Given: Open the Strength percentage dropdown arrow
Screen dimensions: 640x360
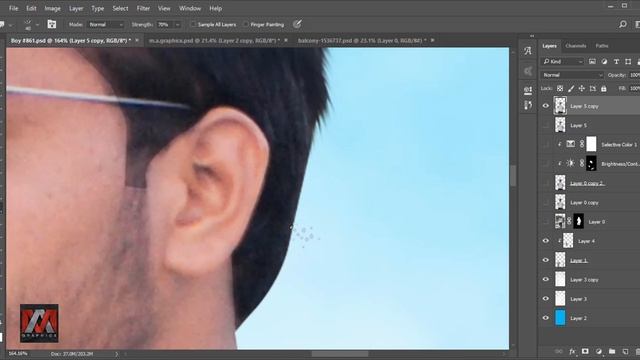Looking at the screenshot, I should (x=178, y=24).
